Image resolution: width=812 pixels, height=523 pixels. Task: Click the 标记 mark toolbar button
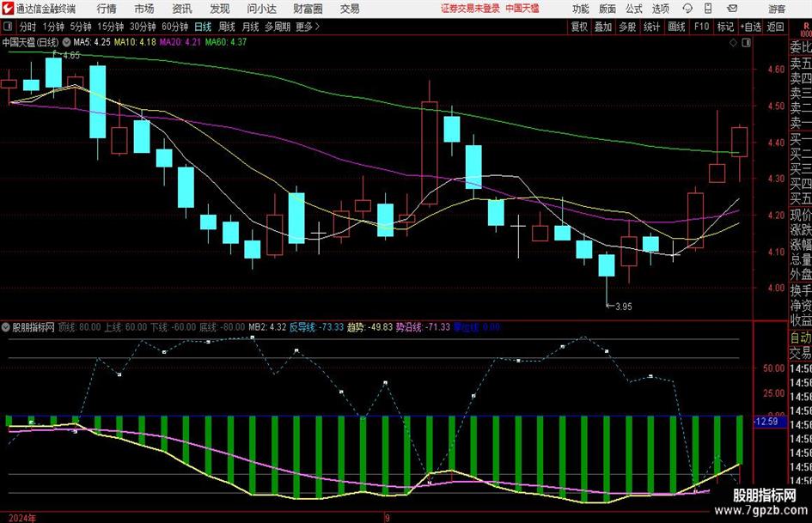[x=725, y=27]
